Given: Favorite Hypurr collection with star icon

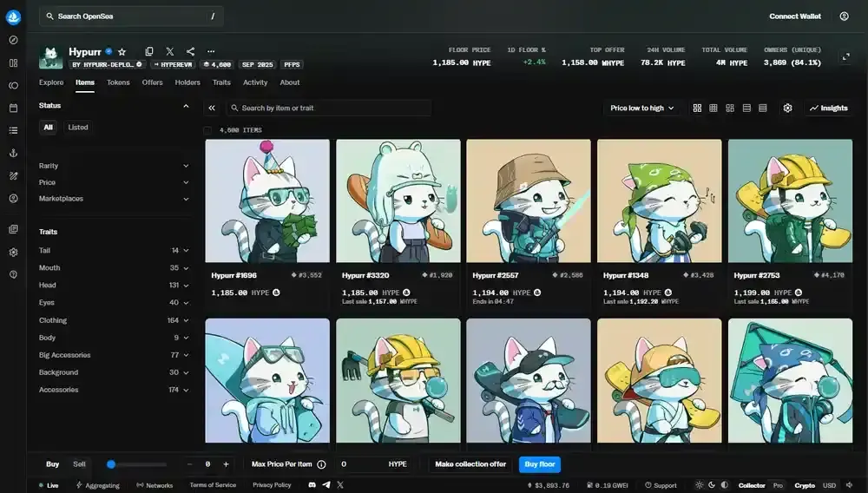Looking at the screenshot, I should 122,51.
